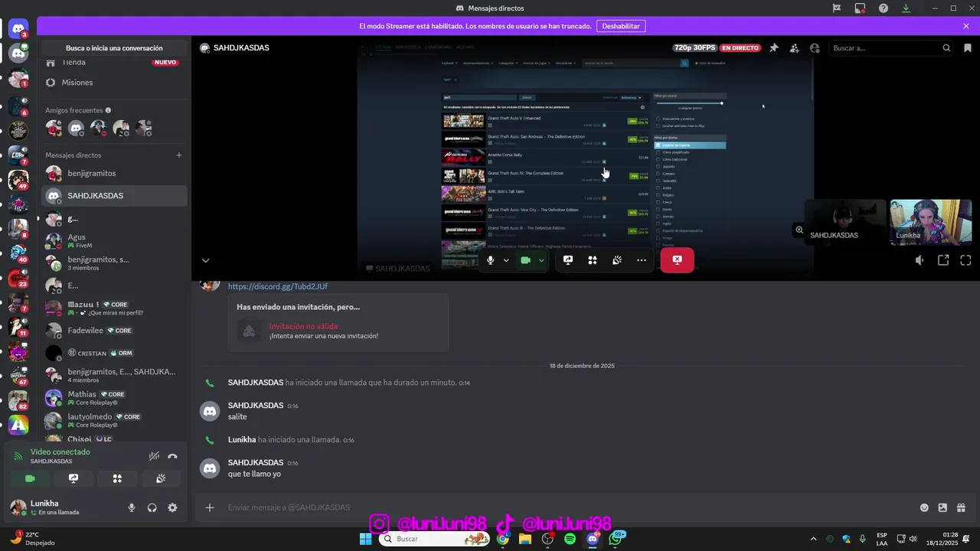Open emoji picker in message bar
The image size is (980, 551).
tap(924, 507)
